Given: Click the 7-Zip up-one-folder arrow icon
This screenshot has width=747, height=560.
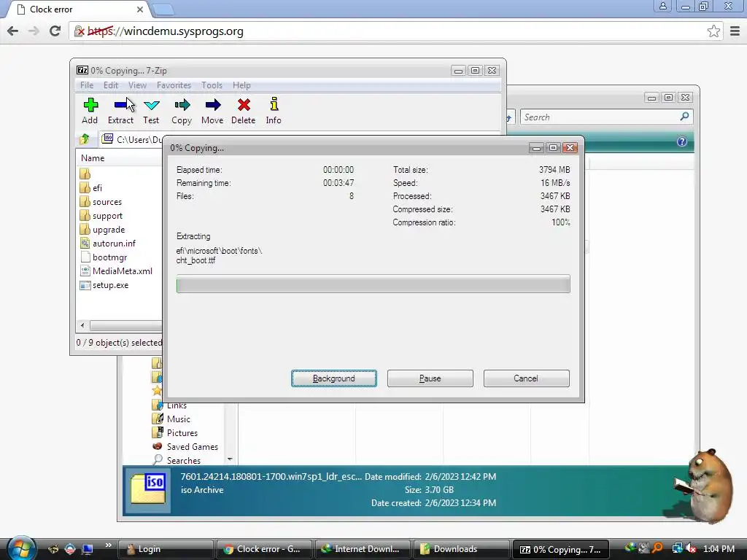Looking at the screenshot, I should point(85,139).
